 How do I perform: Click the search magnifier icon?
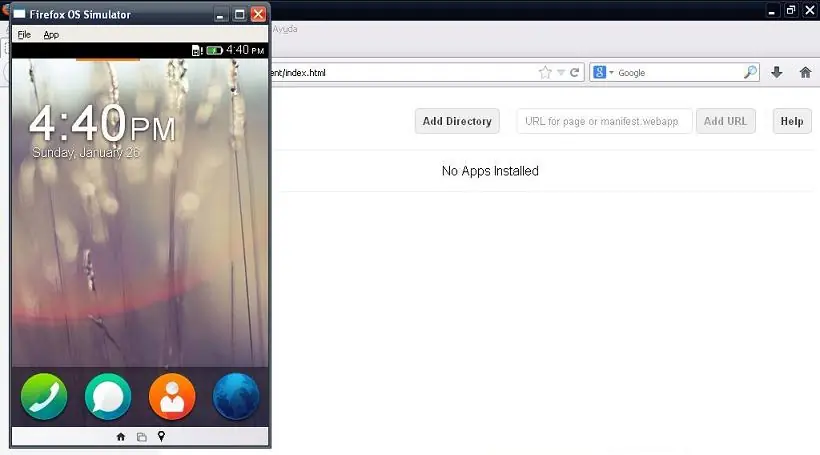pos(750,72)
